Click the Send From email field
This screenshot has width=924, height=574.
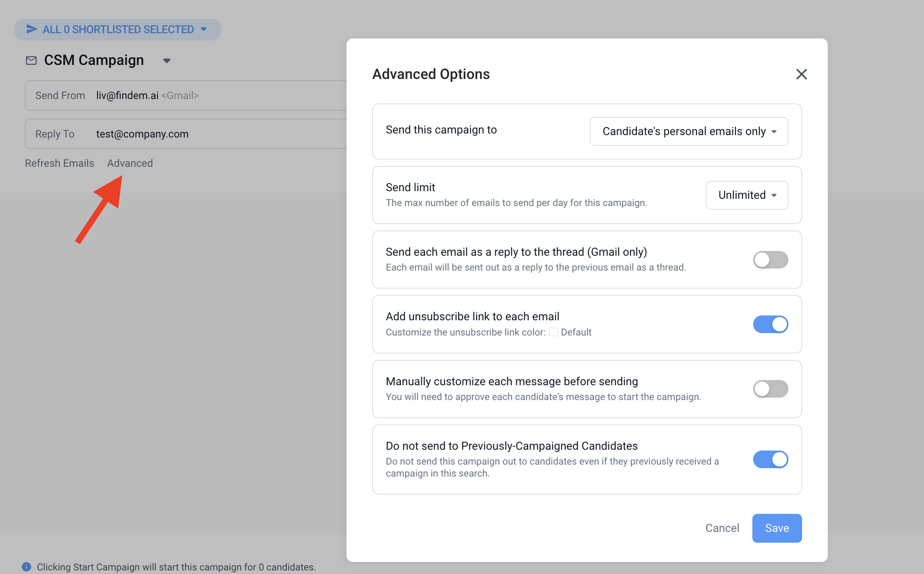pyautogui.click(x=186, y=95)
